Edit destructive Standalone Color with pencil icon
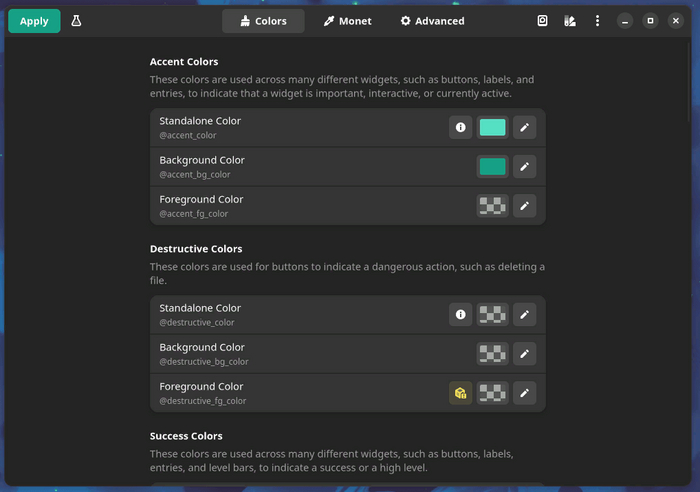 pos(525,314)
